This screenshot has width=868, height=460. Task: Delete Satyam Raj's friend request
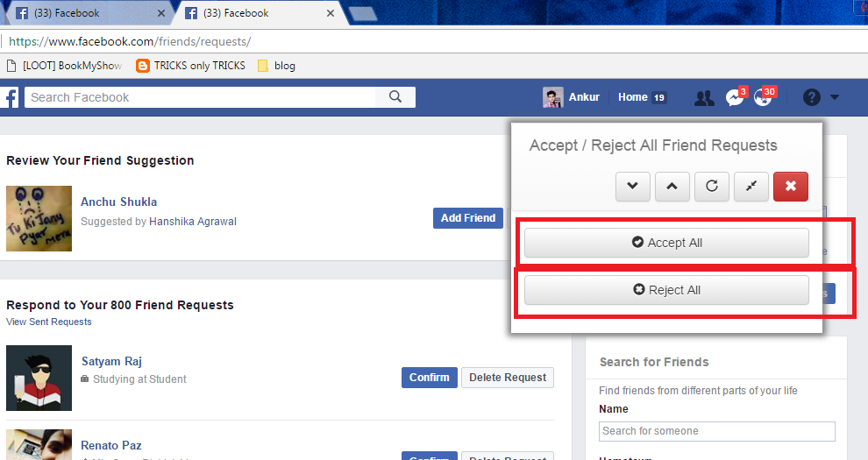[x=508, y=378]
